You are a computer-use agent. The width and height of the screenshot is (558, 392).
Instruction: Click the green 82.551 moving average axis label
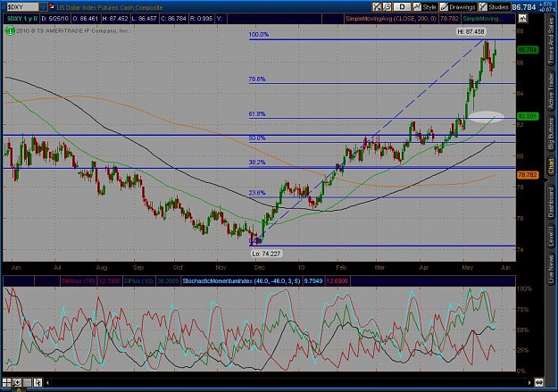point(529,116)
